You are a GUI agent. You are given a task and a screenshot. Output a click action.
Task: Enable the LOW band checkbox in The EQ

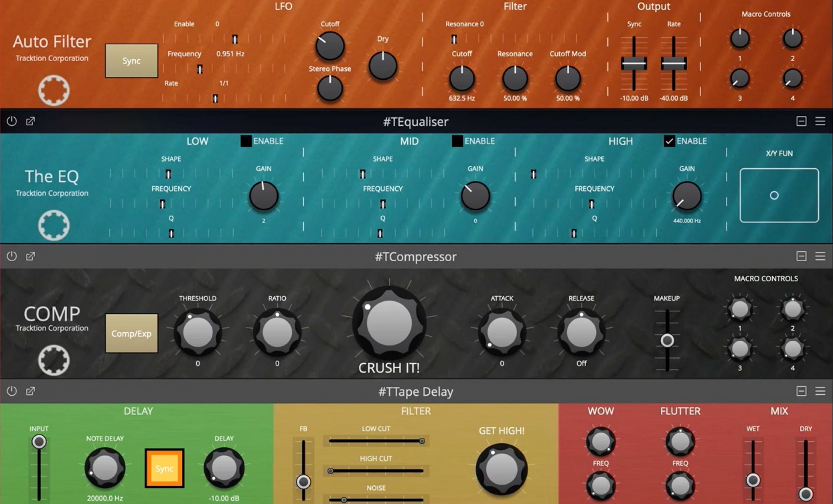pos(246,141)
